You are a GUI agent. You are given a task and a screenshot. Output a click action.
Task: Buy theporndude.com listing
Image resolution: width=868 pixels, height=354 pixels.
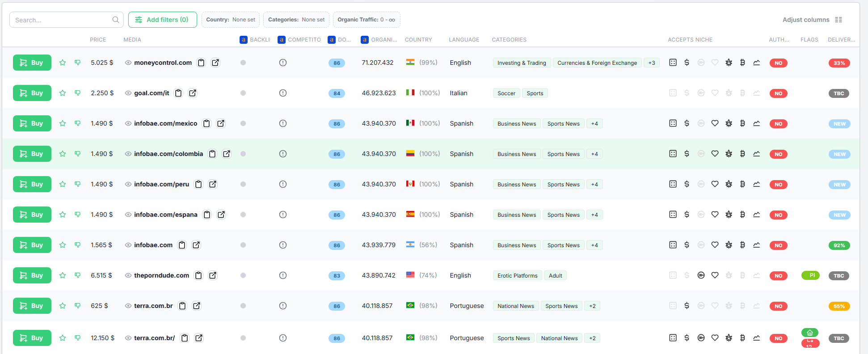click(x=32, y=275)
